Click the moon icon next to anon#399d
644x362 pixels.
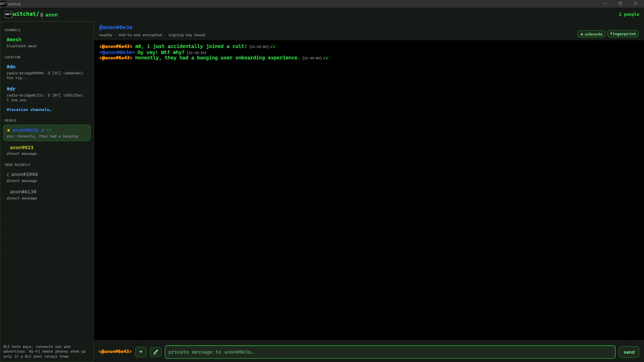tap(8, 175)
